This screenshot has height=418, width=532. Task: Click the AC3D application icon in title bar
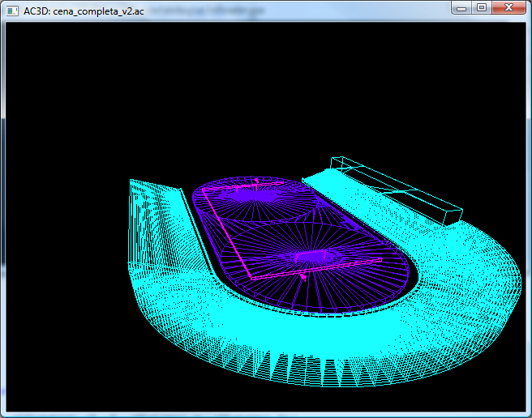click(12, 11)
